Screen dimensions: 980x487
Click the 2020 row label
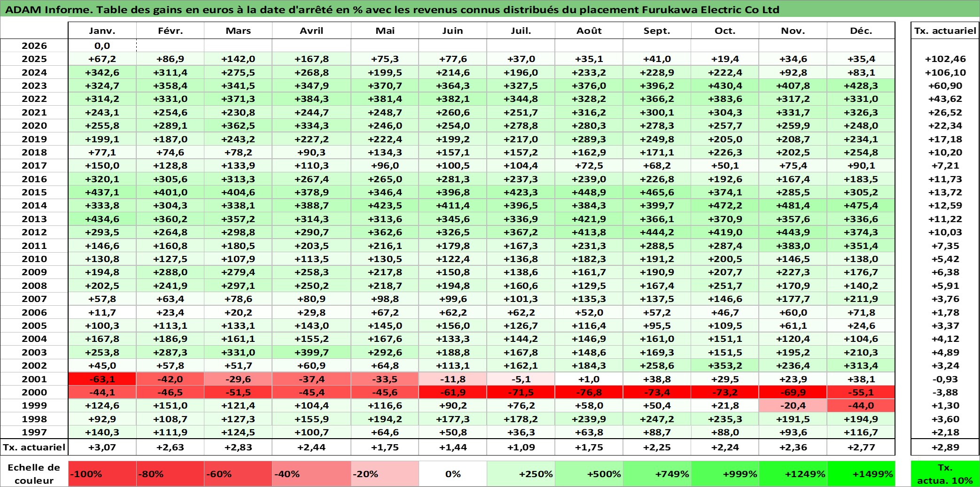[34, 125]
